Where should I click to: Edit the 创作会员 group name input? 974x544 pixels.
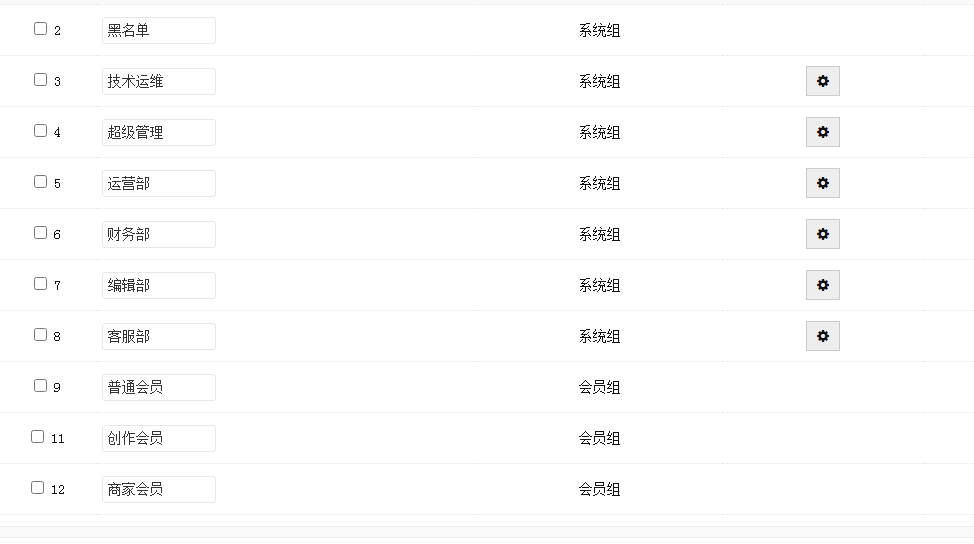point(158,438)
